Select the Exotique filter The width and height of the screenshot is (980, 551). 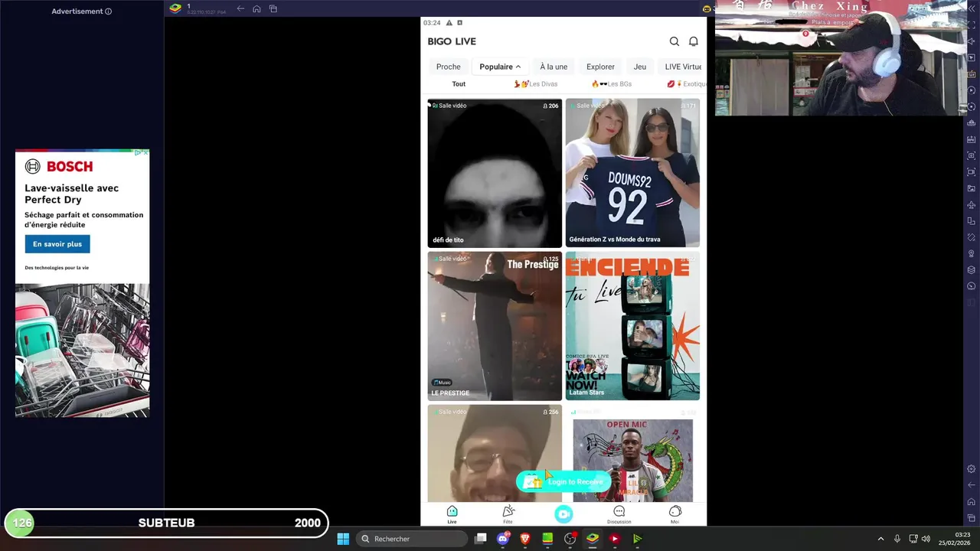686,84
